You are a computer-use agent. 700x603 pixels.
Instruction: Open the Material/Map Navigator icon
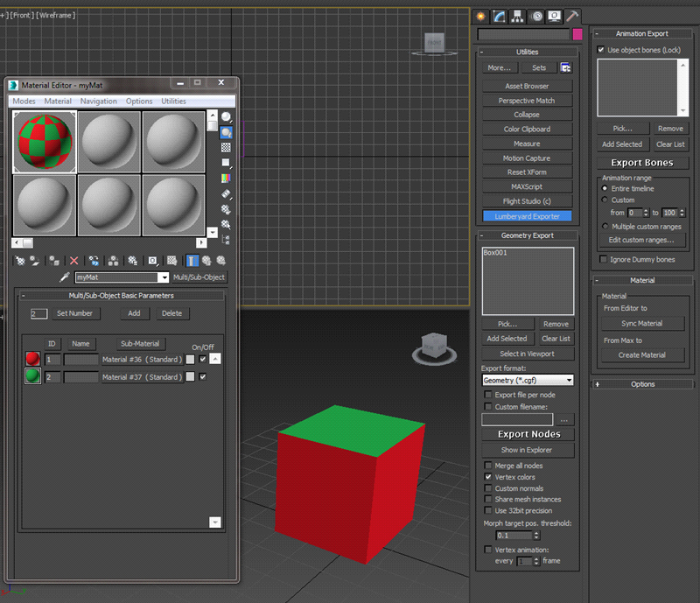click(227, 240)
